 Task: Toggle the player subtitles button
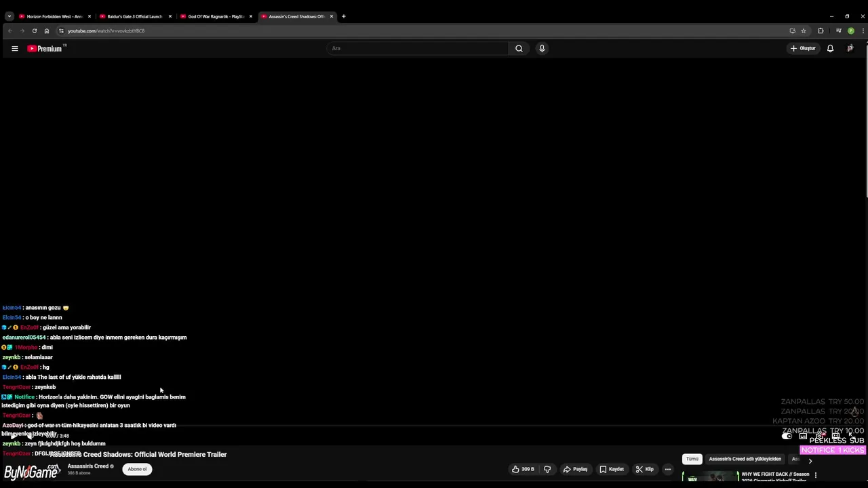[803, 436]
